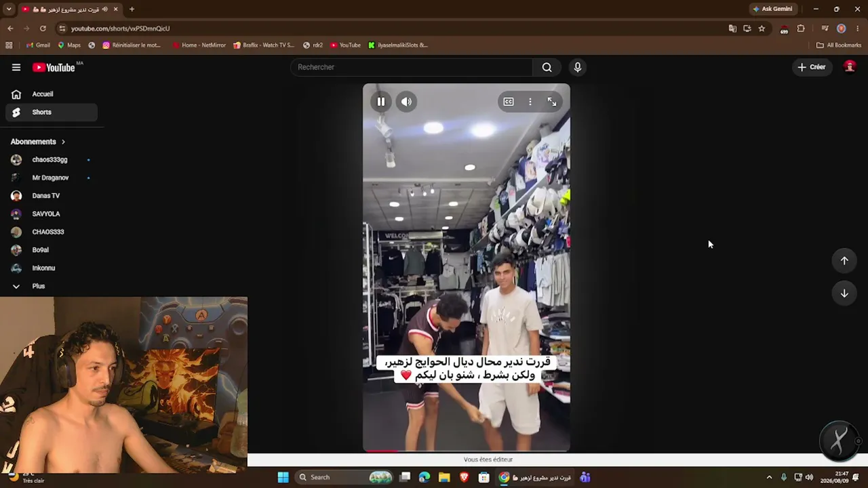Go back in browser history

click(10, 28)
